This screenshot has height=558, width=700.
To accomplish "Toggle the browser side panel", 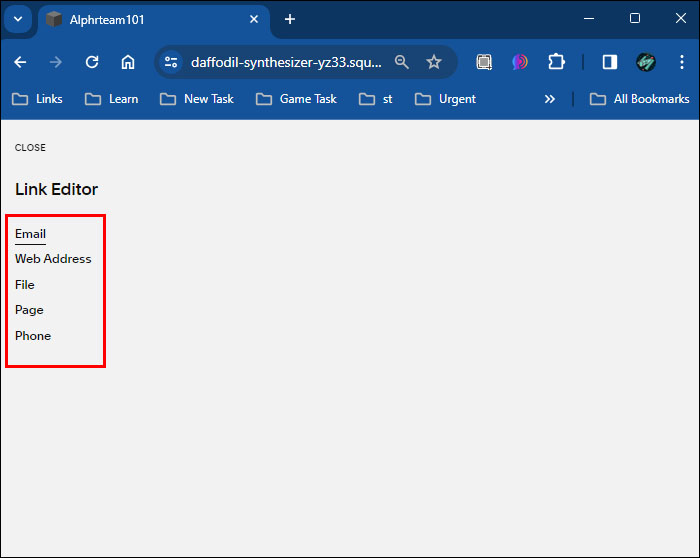I will [x=610, y=62].
